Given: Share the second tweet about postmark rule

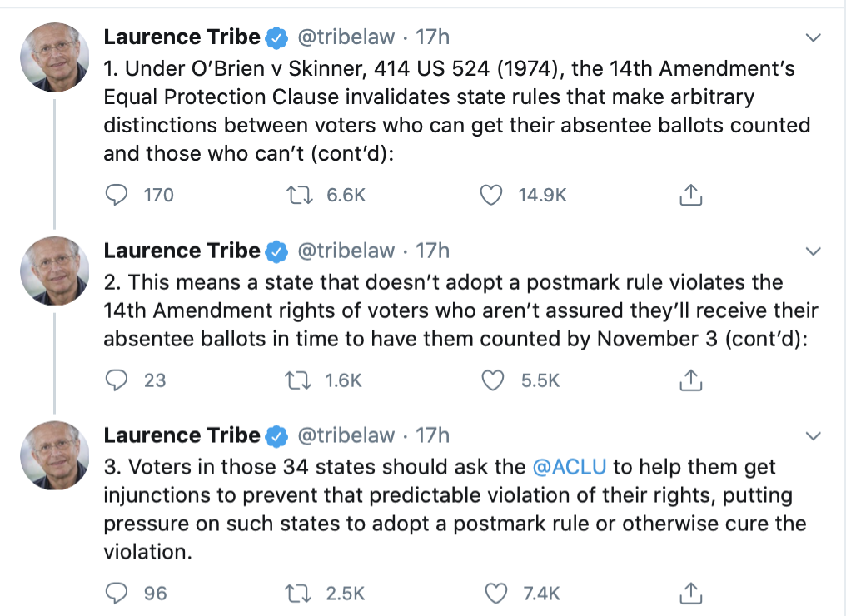Looking at the screenshot, I should tap(690, 380).
